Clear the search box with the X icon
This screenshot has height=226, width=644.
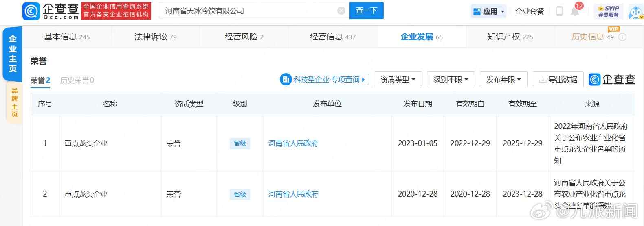pos(341,11)
